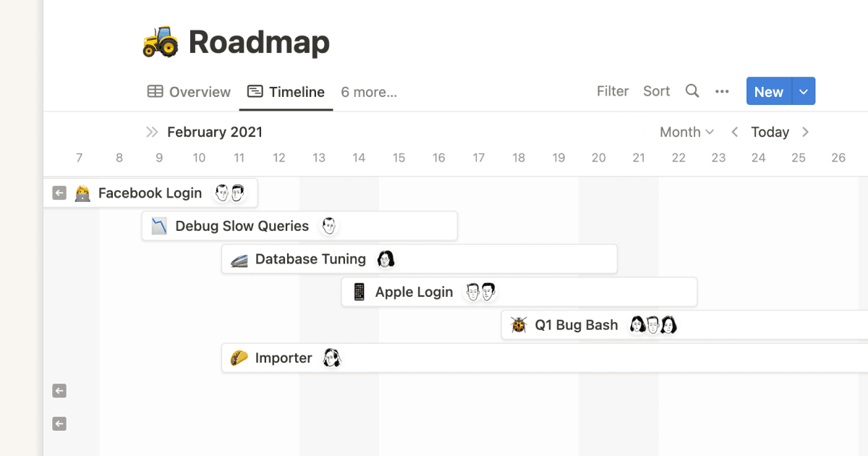Open the Month view dropdown
Image resolution: width=868 pixels, height=456 pixels.
click(x=684, y=132)
